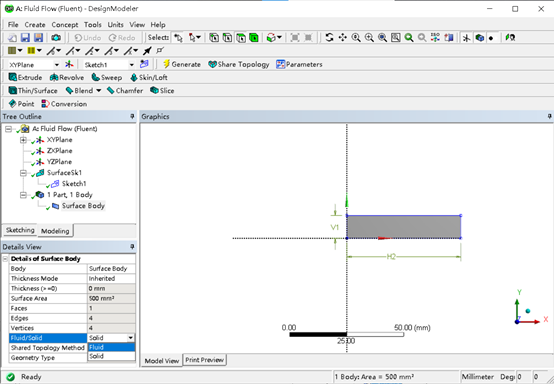554x384 pixels.
Task: Toggle the Display Plane axis icon
Action: pos(466,37)
